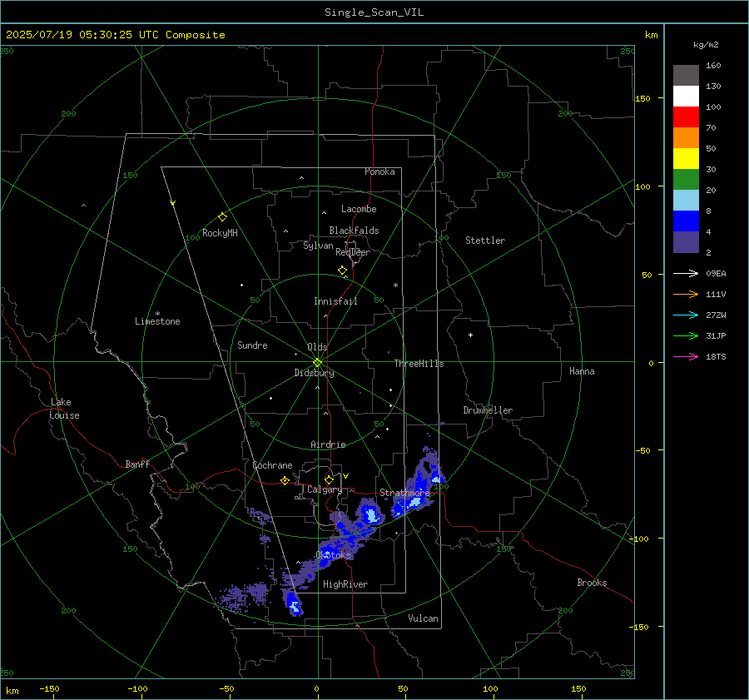
Task: Click the white 09EA arrow icon
Action: (686, 273)
